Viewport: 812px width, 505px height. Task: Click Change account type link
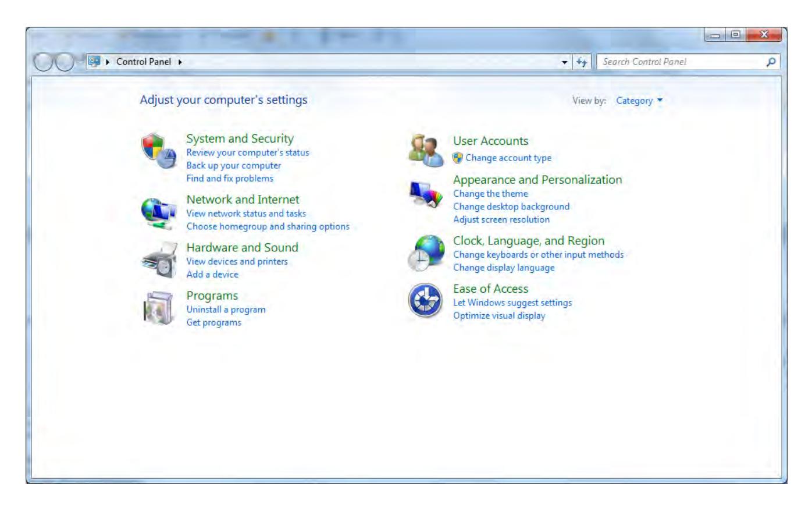click(508, 157)
